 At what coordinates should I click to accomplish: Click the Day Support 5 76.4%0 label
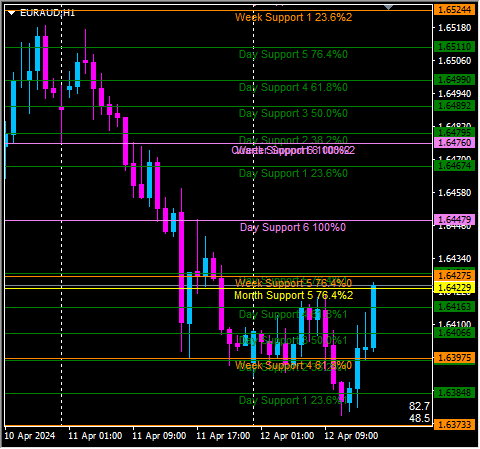click(293, 54)
